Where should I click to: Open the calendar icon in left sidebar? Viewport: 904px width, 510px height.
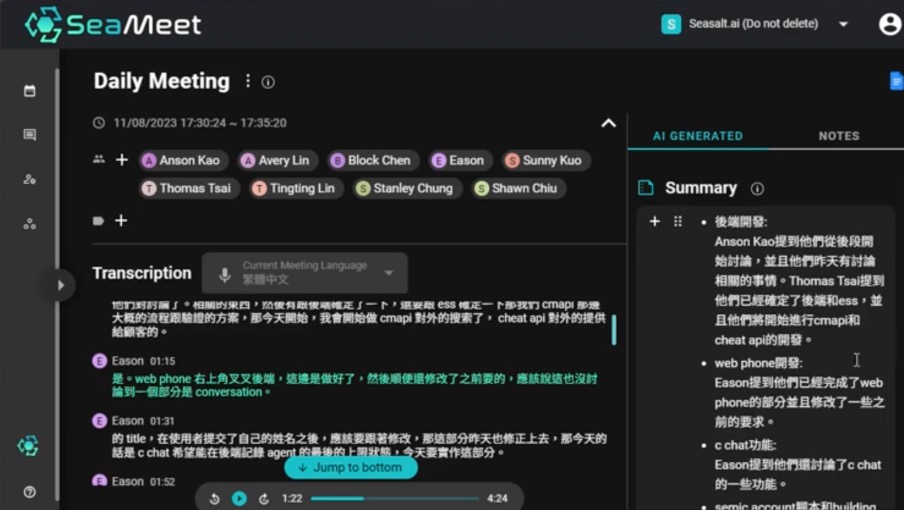point(29,91)
